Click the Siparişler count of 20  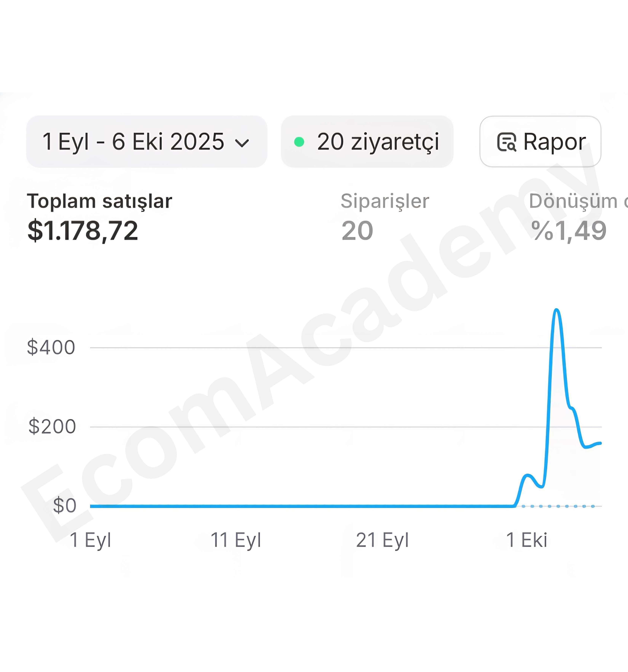coord(357,231)
